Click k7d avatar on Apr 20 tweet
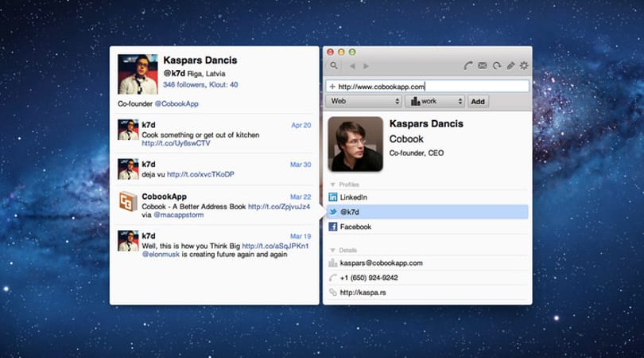This screenshot has height=358, width=644. [x=128, y=130]
